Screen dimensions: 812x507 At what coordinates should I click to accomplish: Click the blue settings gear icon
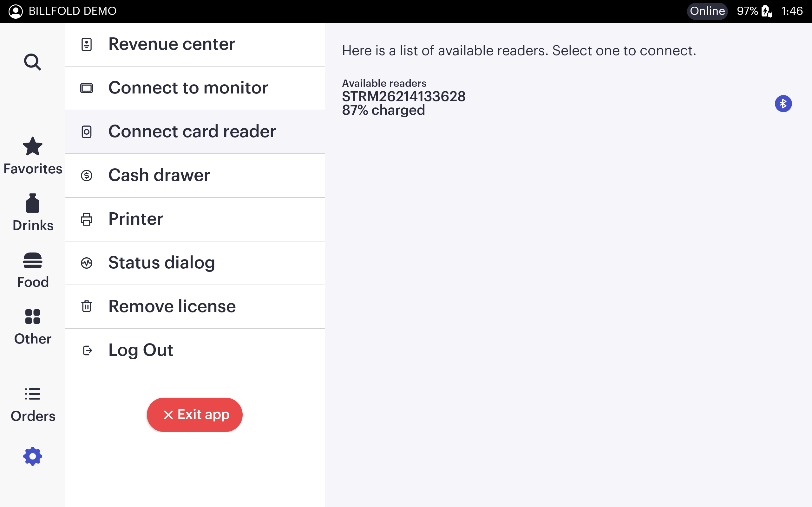coord(33,456)
